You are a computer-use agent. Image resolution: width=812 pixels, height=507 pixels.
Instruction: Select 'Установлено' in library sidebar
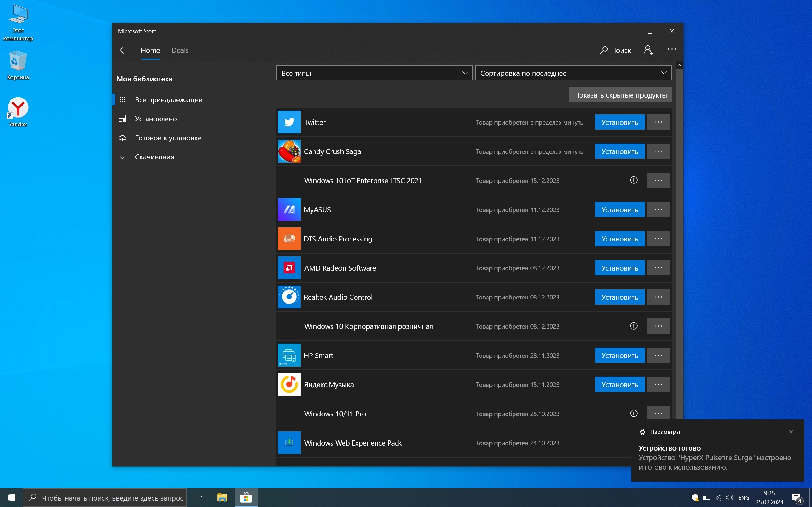pyautogui.click(x=156, y=119)
